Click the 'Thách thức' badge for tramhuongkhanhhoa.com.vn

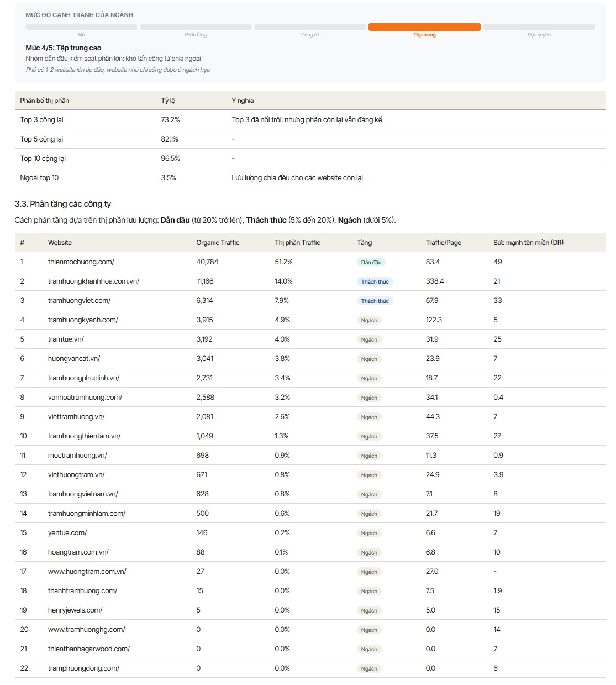coord(375,281)
